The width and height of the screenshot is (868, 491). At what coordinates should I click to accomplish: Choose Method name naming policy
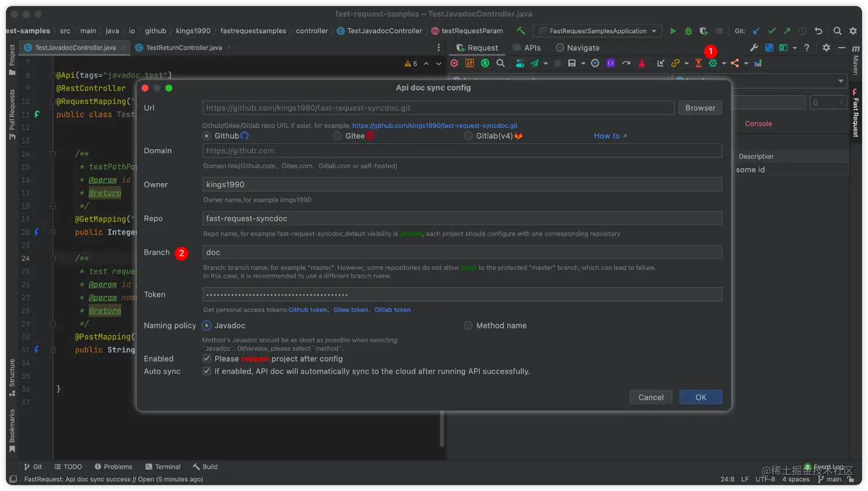(468, 326)
